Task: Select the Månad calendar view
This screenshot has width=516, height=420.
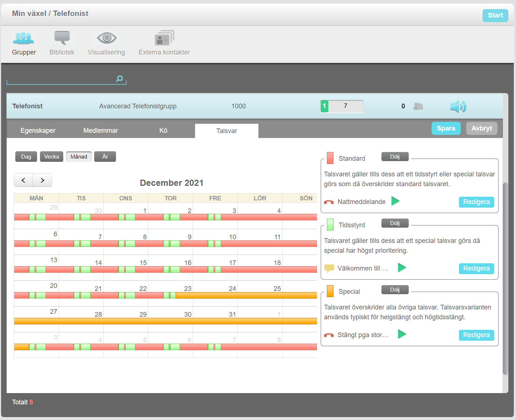Action: (79, 157)
